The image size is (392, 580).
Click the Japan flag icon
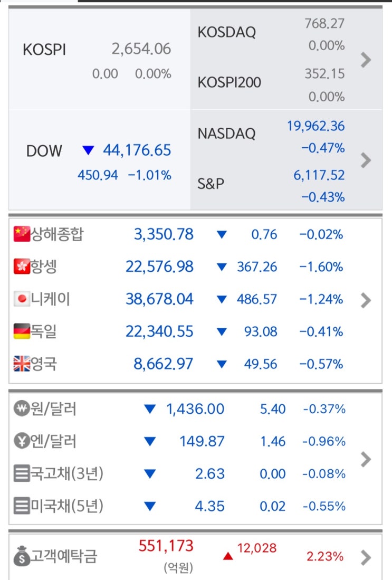(x=22, y=299)
